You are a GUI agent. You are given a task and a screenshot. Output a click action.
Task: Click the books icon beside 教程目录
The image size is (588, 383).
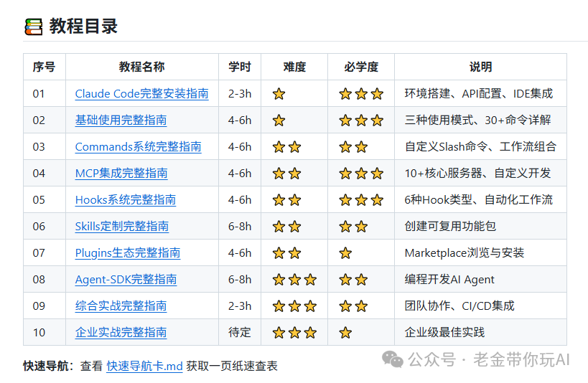[x=33, y=27]
